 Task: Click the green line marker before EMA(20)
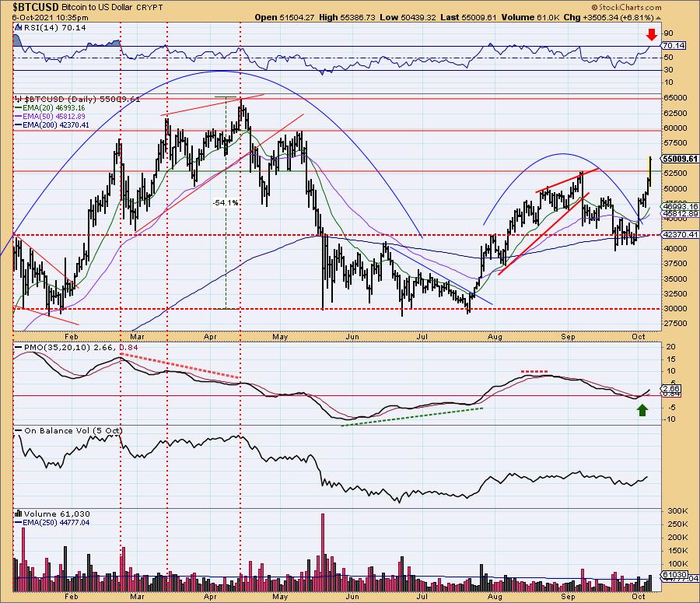coord(19,108)
